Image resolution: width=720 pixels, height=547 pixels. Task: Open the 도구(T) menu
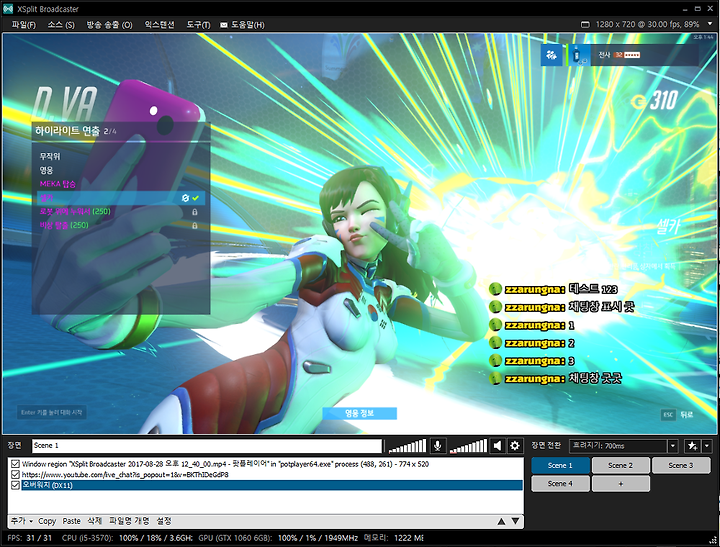click(x=198, y=25)
